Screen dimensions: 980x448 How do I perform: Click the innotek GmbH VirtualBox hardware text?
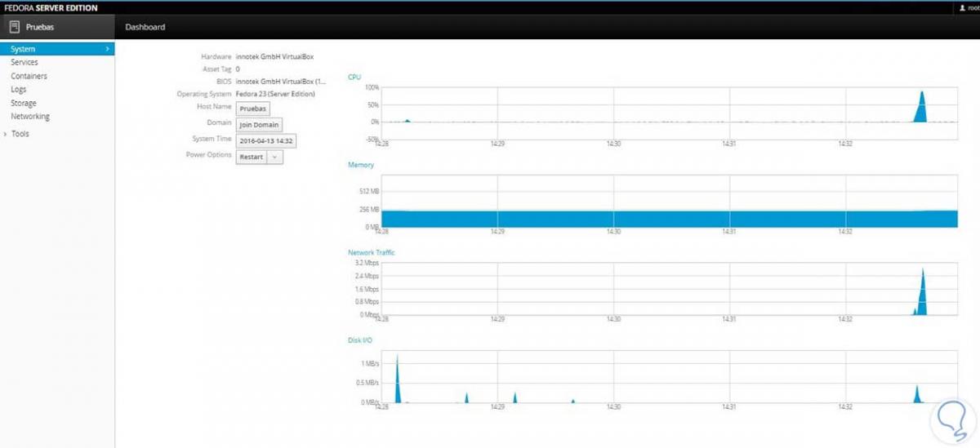[274, 57]
